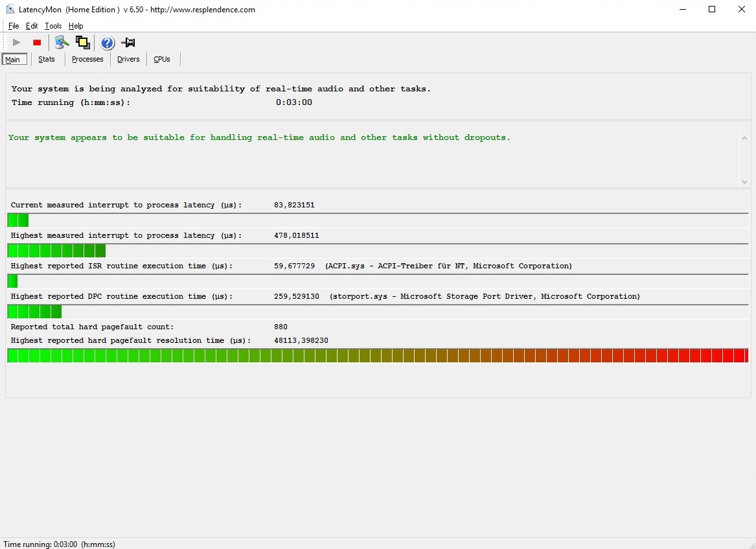Click the storport.sys driver description text

pos(485,296)
